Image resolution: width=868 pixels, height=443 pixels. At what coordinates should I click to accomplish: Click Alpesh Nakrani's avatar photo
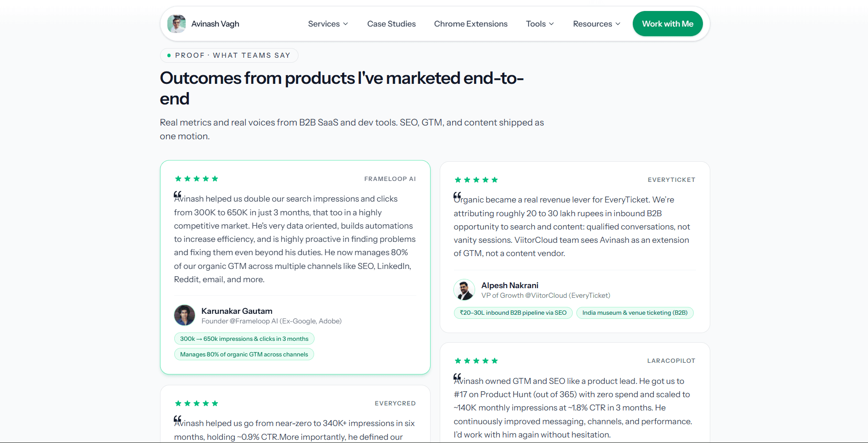(x=464, y=290)
